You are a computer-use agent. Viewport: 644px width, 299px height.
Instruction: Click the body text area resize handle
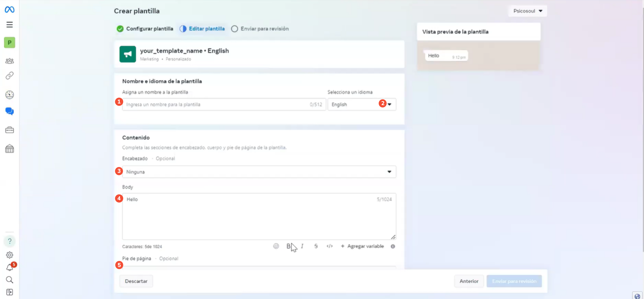pyautogui.click(x=393, y=237)
